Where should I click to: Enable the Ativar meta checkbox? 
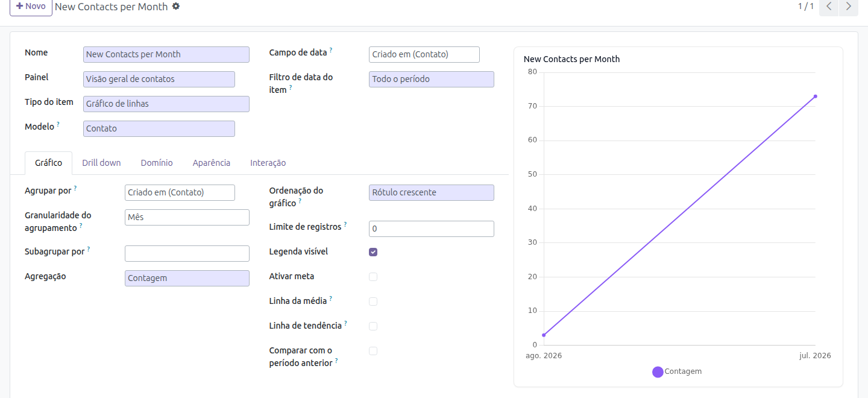click(373, 277)
